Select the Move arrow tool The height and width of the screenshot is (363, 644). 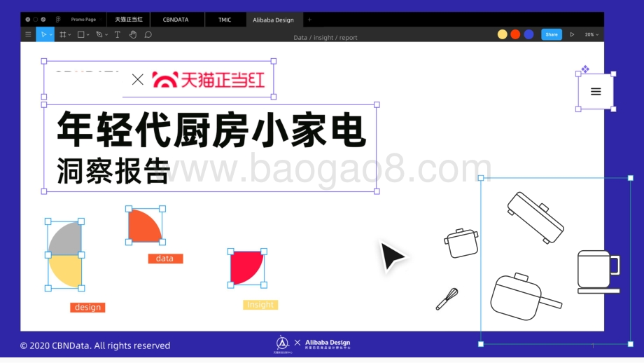[43, 34]
